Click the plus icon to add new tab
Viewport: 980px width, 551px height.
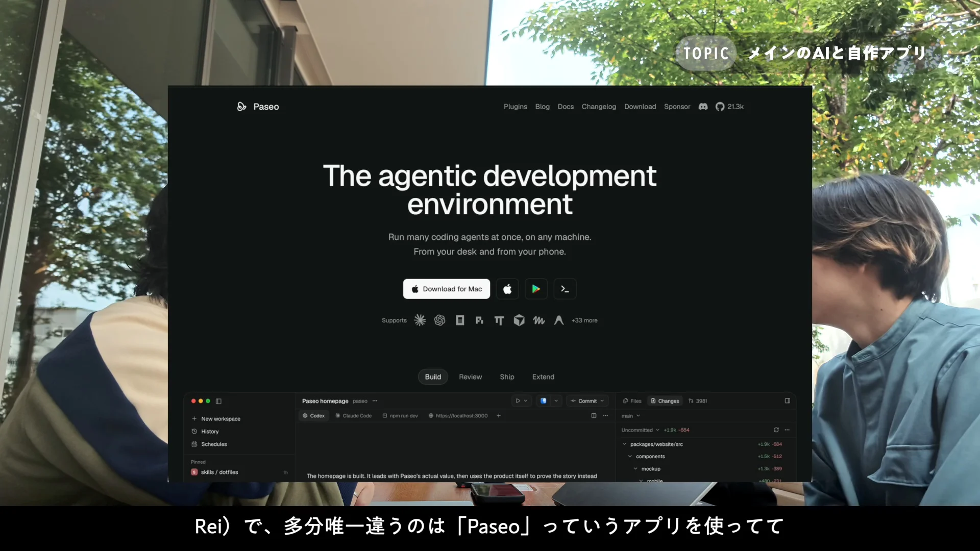(x=499, y=416)
